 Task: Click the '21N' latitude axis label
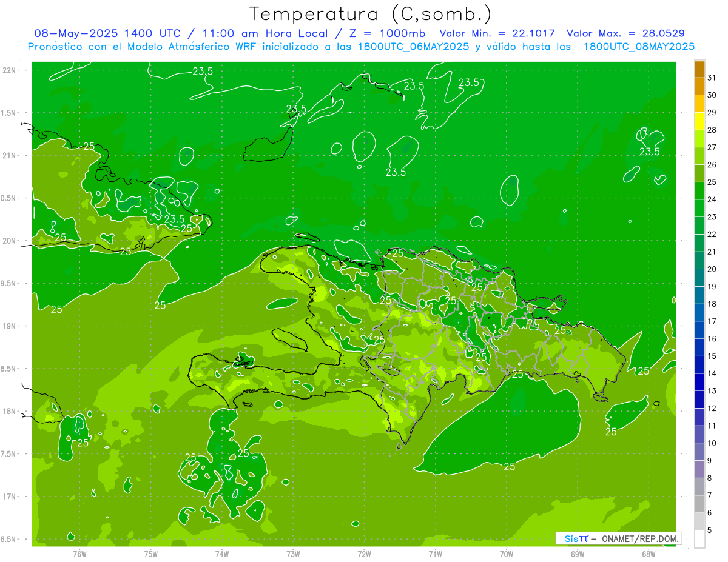click(10, 155)
